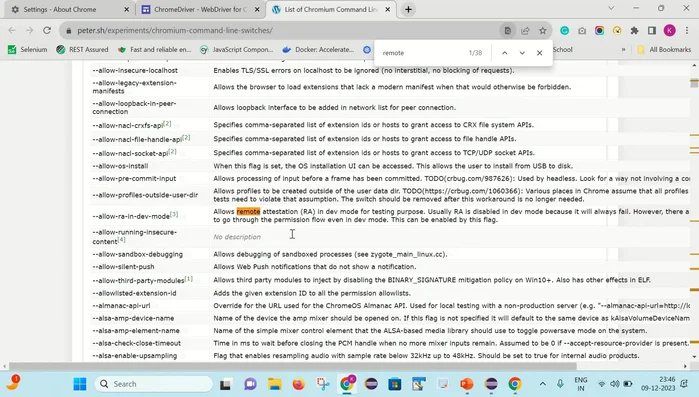Open the REST Assured bookmark

[83, 49]
